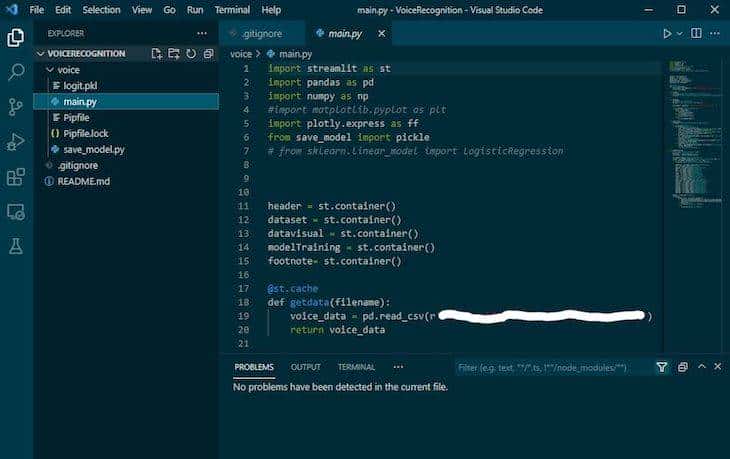Split the editor to the right
Image resolution: width=730 pixels, height=459 pixels.
[x=696, y=33]
